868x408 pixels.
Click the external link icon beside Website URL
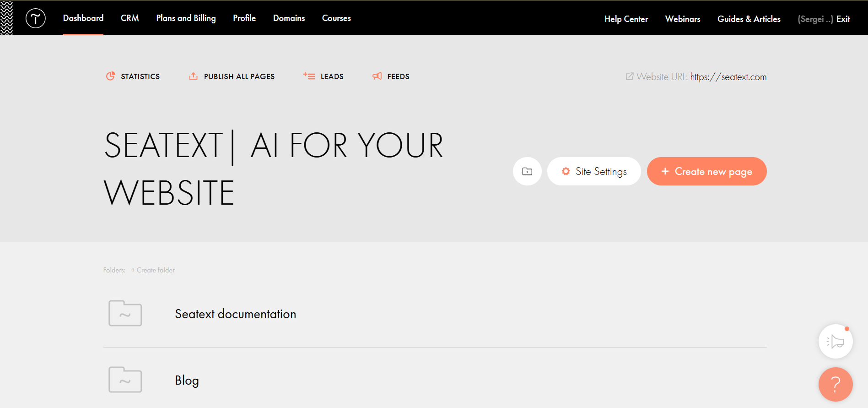point(630,76)
